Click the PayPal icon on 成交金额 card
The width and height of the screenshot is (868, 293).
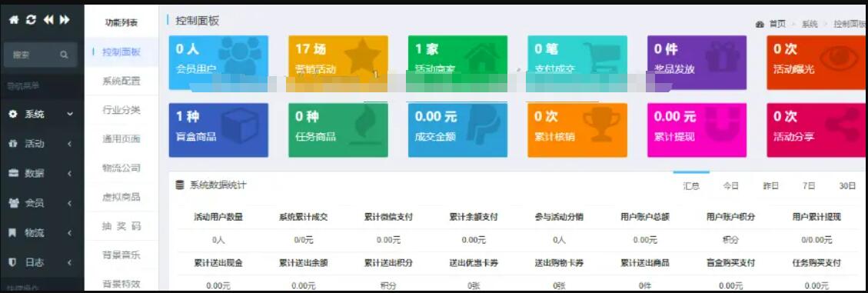(483, 126)
